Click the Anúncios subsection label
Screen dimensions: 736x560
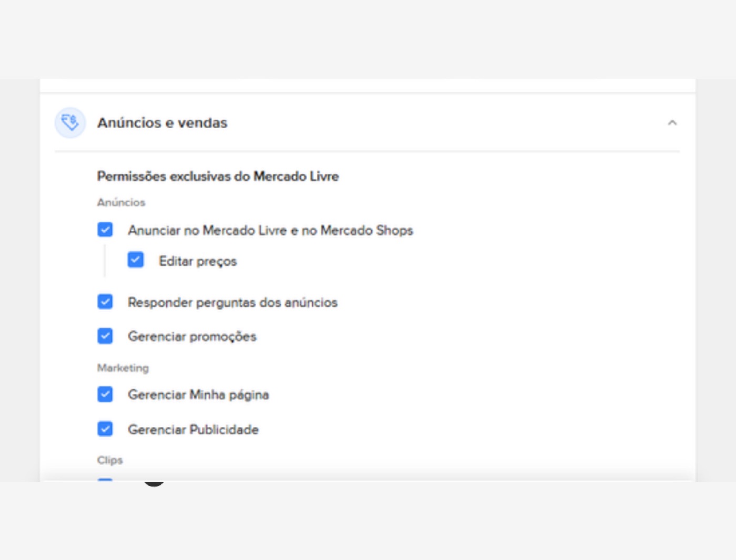coord(121,202)
